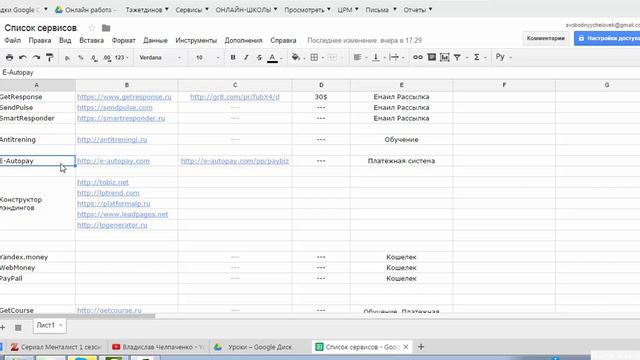This screenshot has height=360, width=640.
Task: Open the https://sendpulse.com link
Action: 115,107
